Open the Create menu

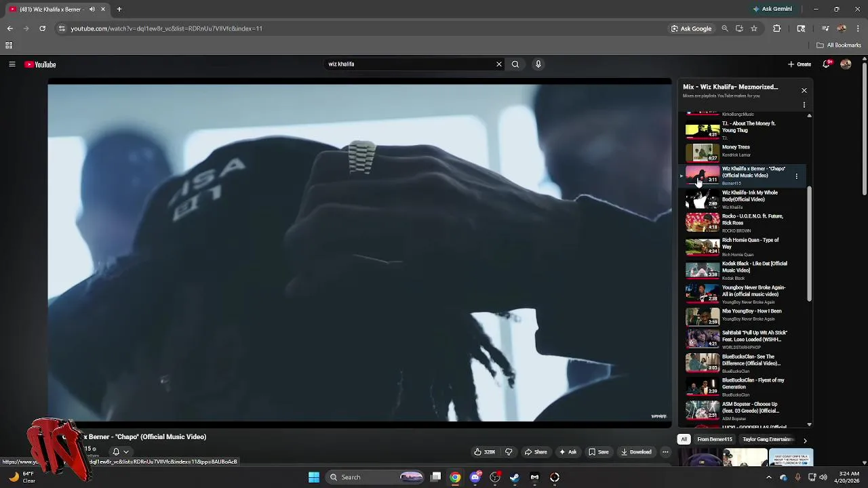pyautogui.click(x=800, y=64)
